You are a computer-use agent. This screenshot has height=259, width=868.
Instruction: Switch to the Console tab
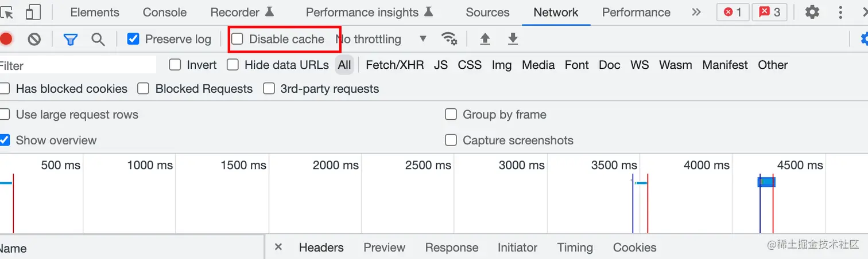(x=164, y=12)
